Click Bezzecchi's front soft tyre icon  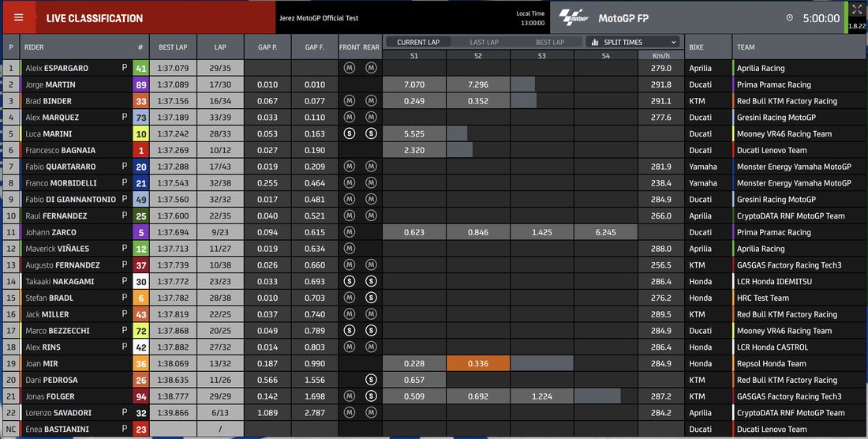coord(350,331)
